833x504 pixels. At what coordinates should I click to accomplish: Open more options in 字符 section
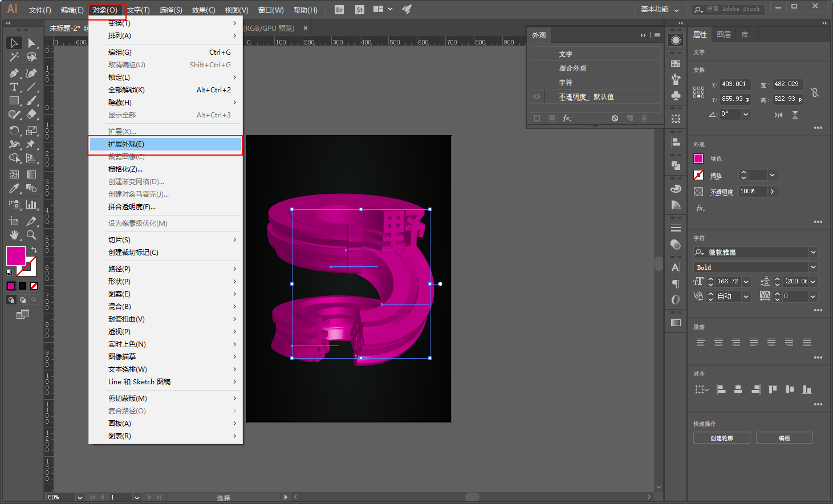818,310
